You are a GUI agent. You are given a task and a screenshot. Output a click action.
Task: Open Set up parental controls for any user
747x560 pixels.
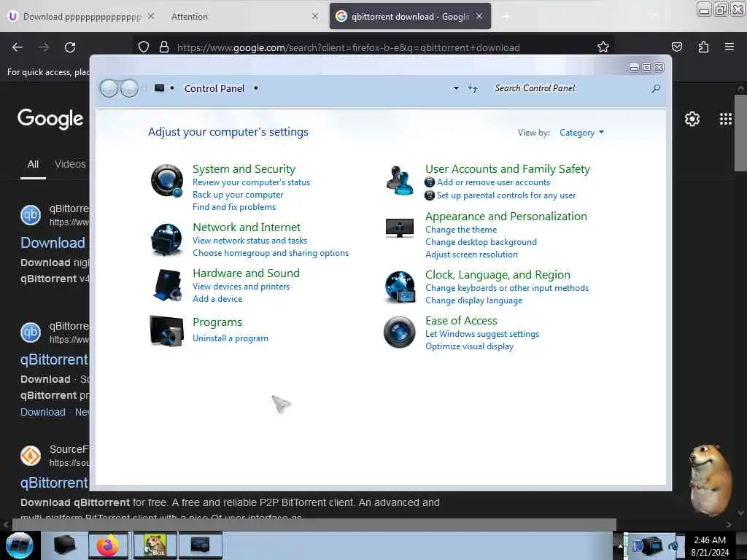[506, 195]
